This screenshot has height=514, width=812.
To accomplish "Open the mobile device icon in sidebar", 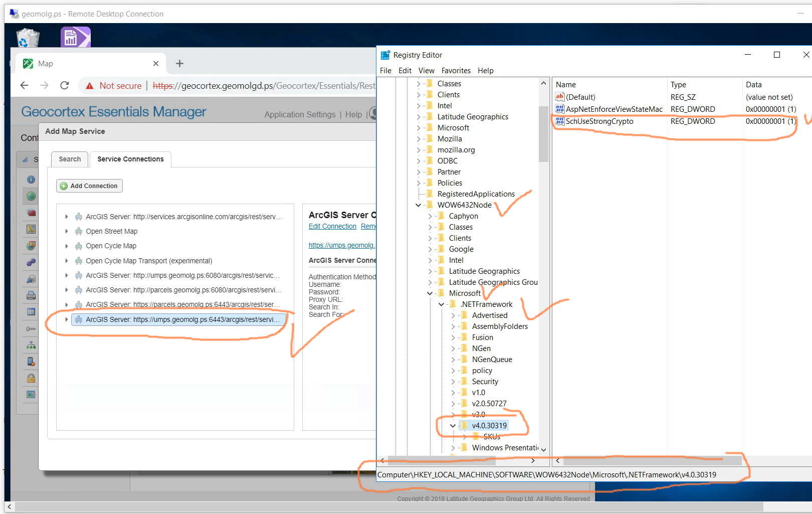I will [31, 362].
